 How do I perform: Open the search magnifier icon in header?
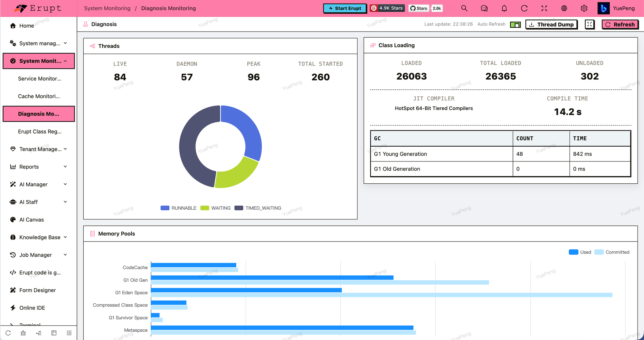click(464, 8)
